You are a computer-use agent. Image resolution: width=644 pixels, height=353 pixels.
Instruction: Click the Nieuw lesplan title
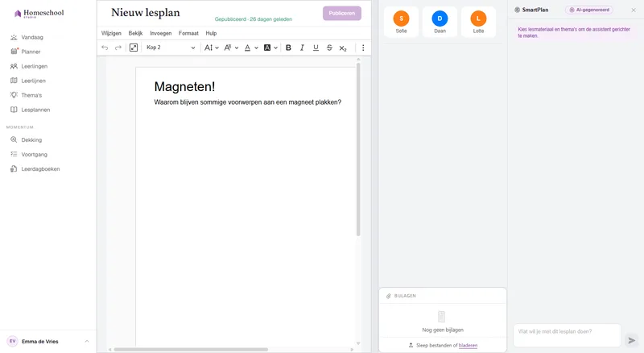[146, 13]
